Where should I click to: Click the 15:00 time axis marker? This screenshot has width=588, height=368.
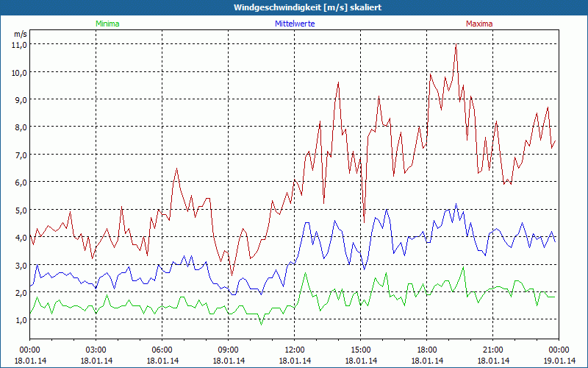[361, 350]
